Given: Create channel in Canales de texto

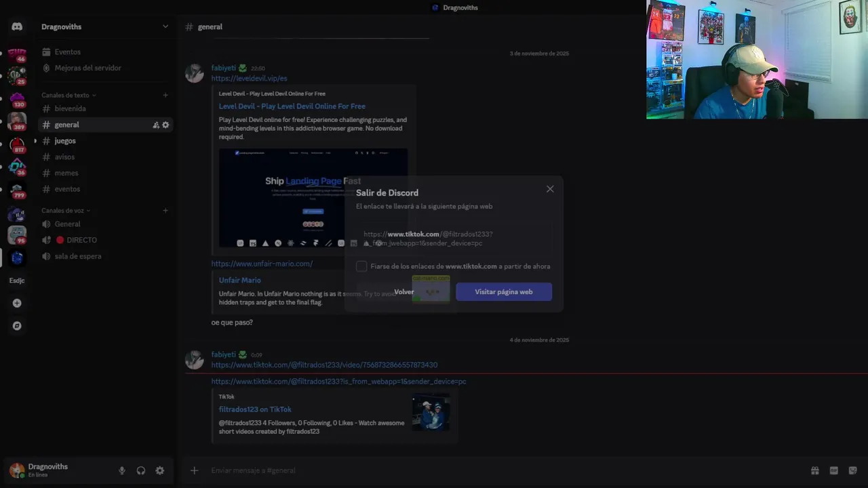Looking at the screenshot, I should [165, 96].
